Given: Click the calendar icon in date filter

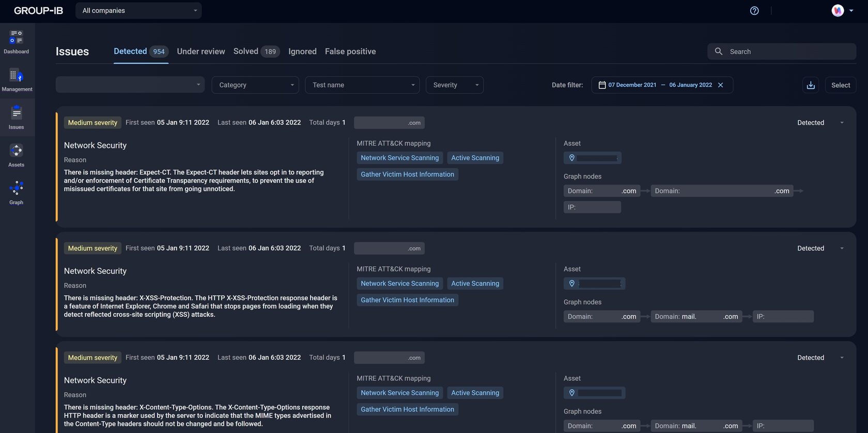Looking at the screenshot, I should click(602, 85).
